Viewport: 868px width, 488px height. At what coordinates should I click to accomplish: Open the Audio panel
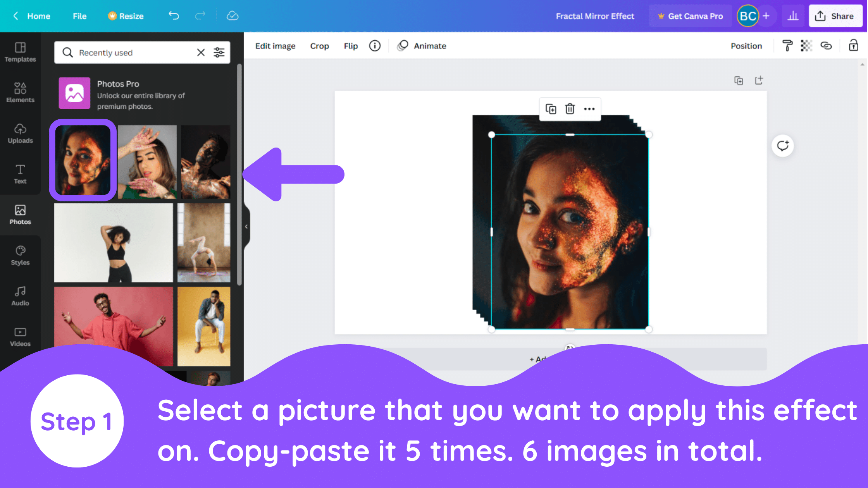click(20, 296)
